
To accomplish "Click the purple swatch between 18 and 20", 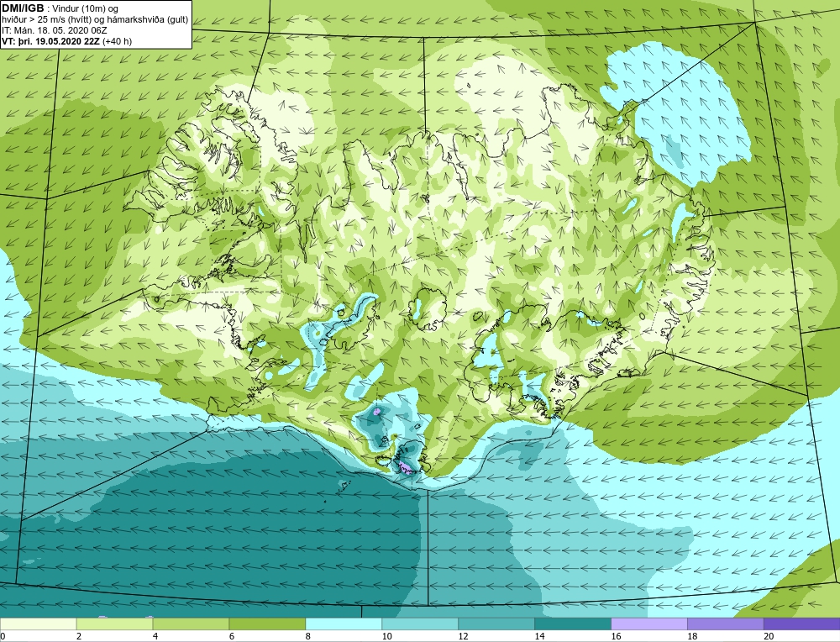I will pyautogui.click(x=726, y=624).
